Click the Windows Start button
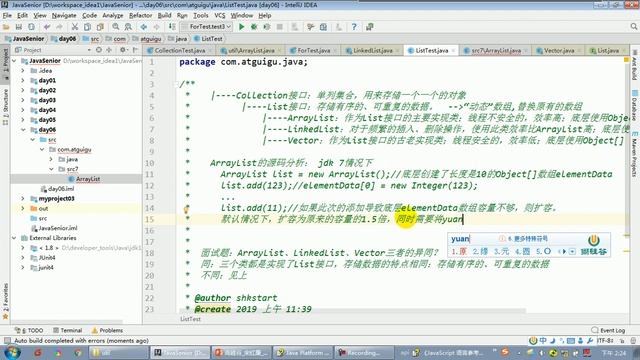 tap(11, 352)
